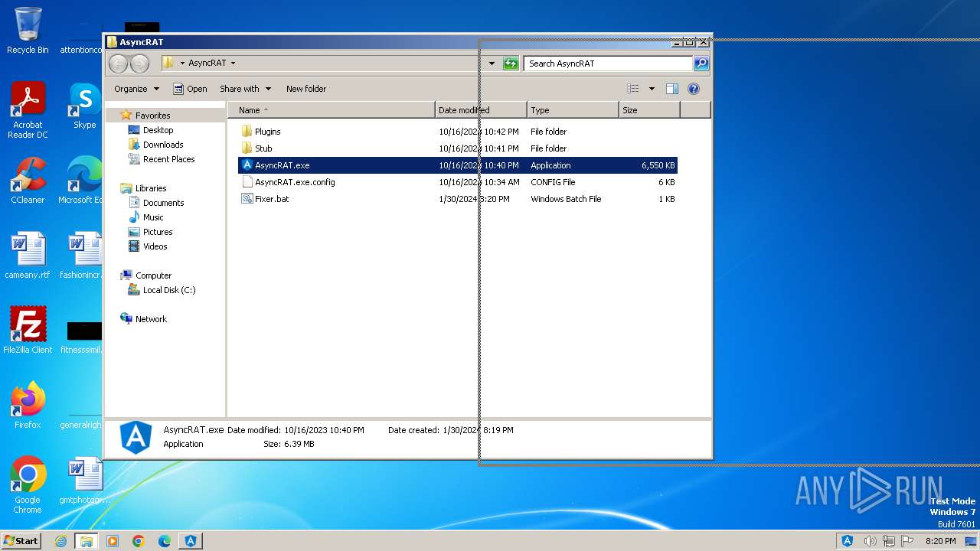980x551 pixels.
Task: Open Desktop in the navigation pane
Action: coord(158,130)
